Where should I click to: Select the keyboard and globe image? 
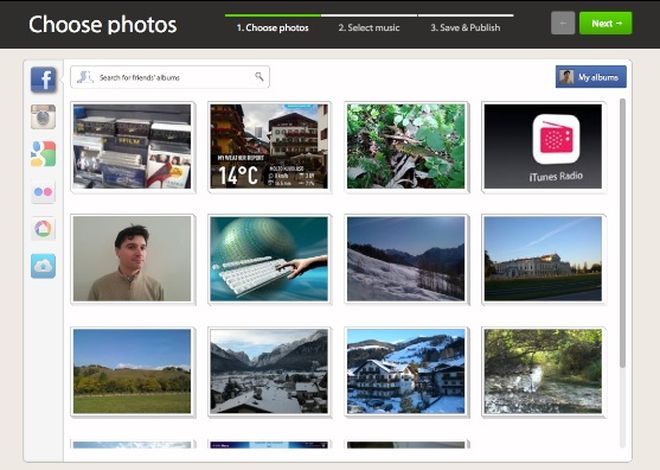[269, 259]
